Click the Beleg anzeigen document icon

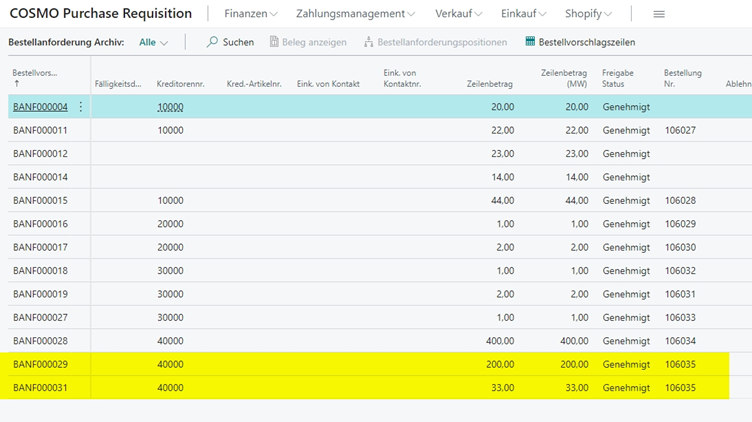275,42
